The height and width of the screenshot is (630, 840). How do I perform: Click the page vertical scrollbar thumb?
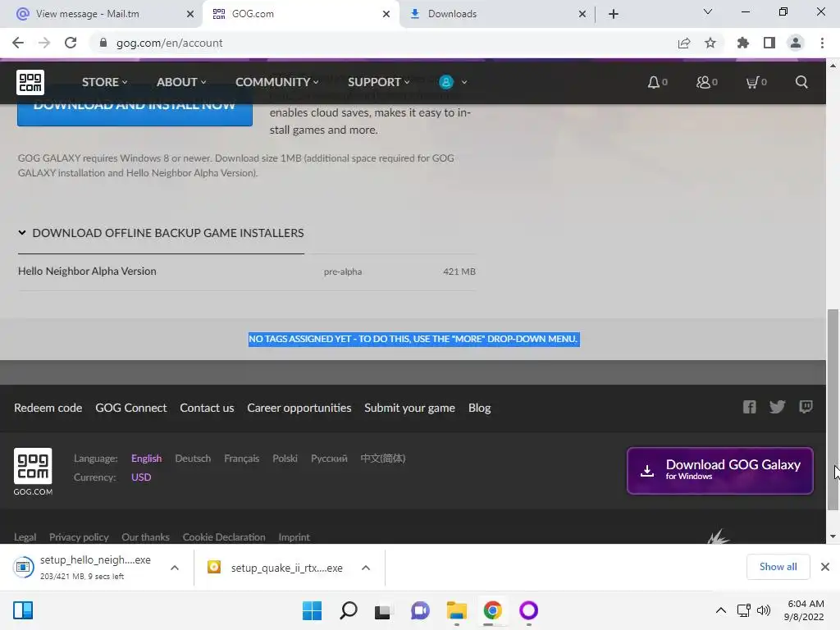coord(833,410)
